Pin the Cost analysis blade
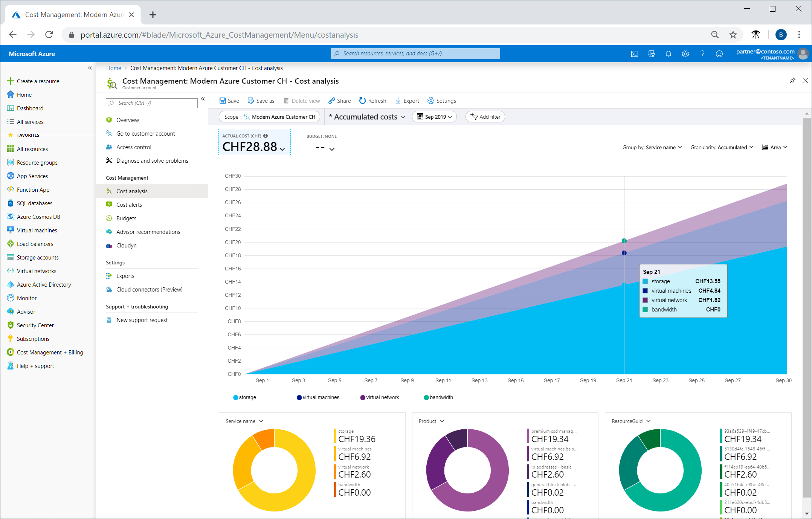Screen dimensions: 812x519 792,81
